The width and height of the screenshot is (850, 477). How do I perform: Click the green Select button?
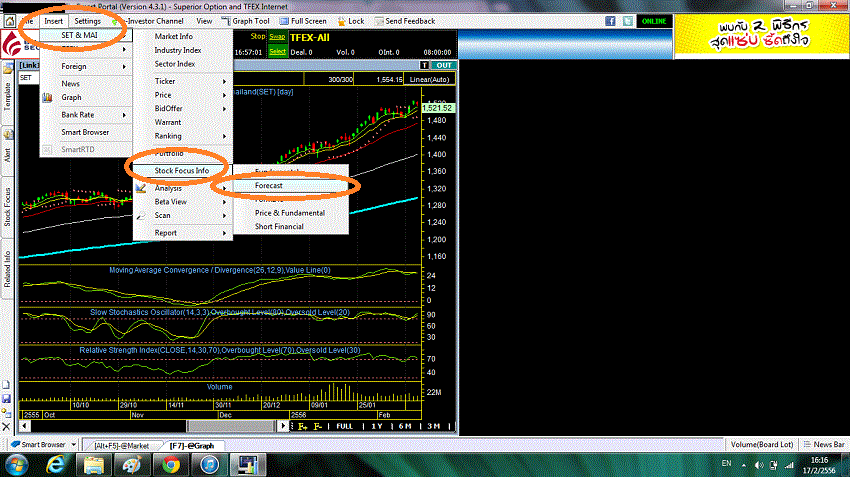pos(278,51)
